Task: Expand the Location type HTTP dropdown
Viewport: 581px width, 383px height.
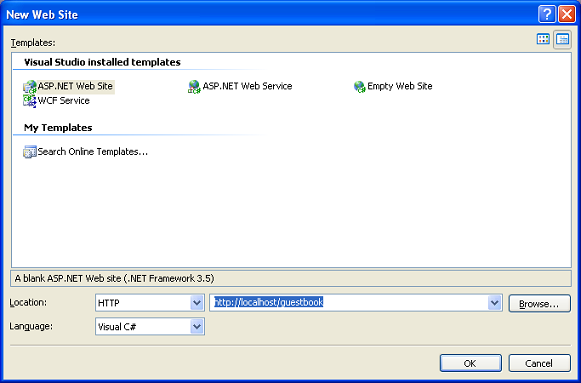Action: pyautogui.click(x=197, y=303)
